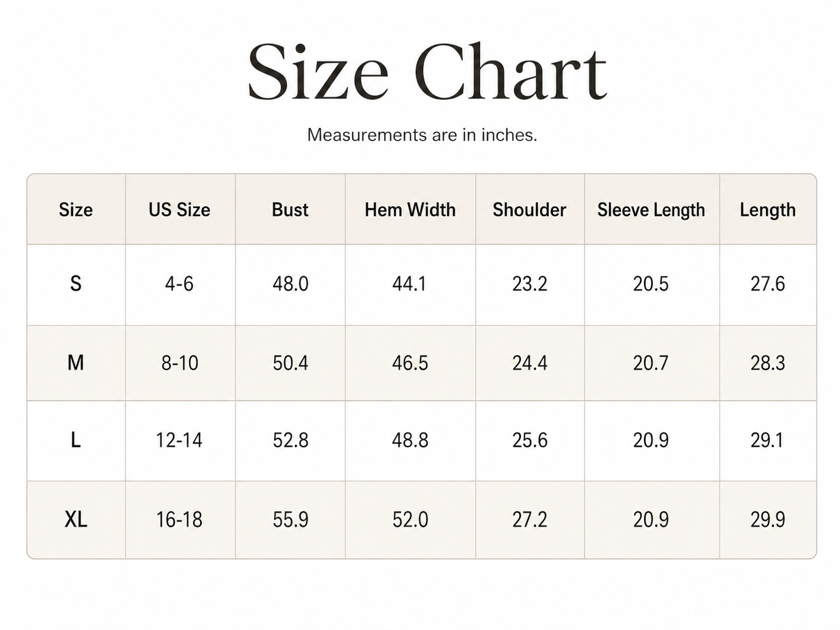The image size is (840, 630).
Task: Click the L size row label
Action: click(x=75, y=440)
